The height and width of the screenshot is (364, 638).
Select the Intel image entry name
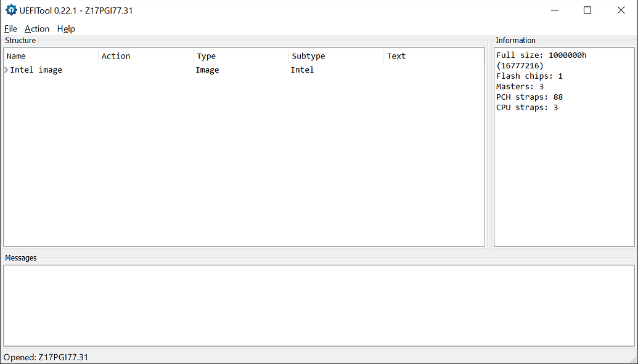(x=36, y=70)
